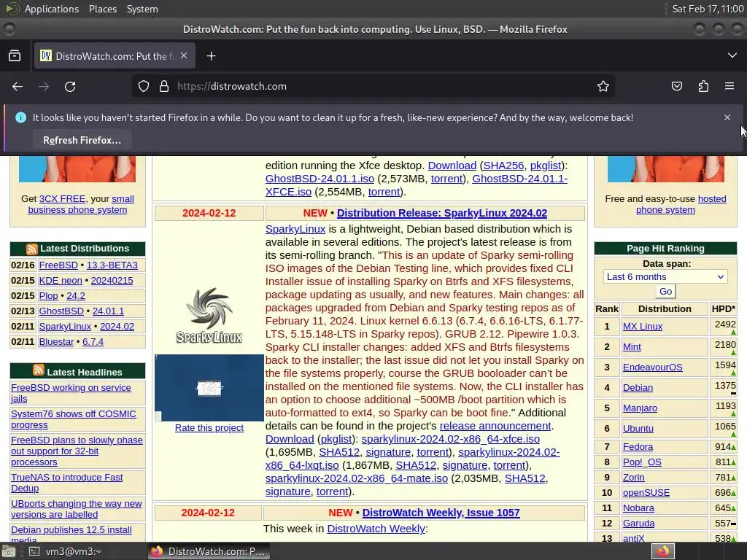Open EndeavourOS in Page Hit Ranking
The width and height of the screenshot is (747, 560).
[x=652, y=367]
